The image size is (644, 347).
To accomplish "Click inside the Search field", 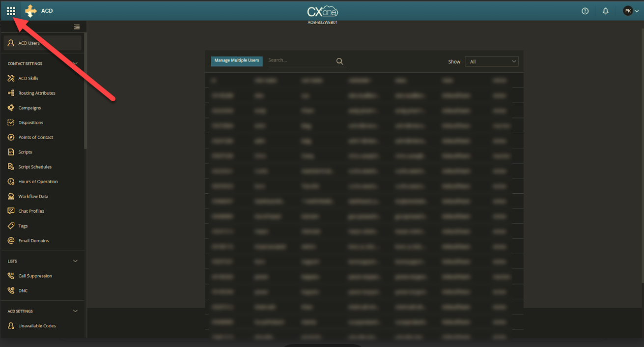I will click(295, 60).
